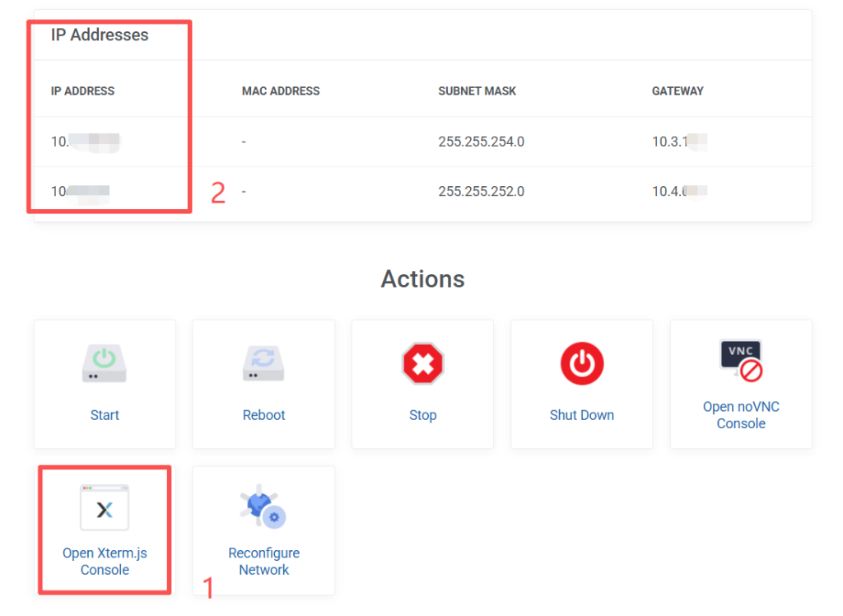Click the Reconfigure Network globe gear icon

click(x=263, y=507)
